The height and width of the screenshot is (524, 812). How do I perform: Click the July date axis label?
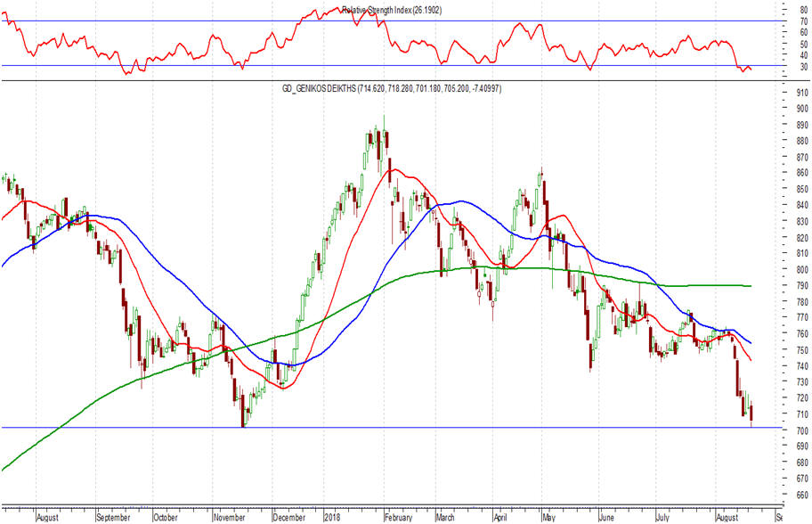pyautogui.click(x=662, y=517)
